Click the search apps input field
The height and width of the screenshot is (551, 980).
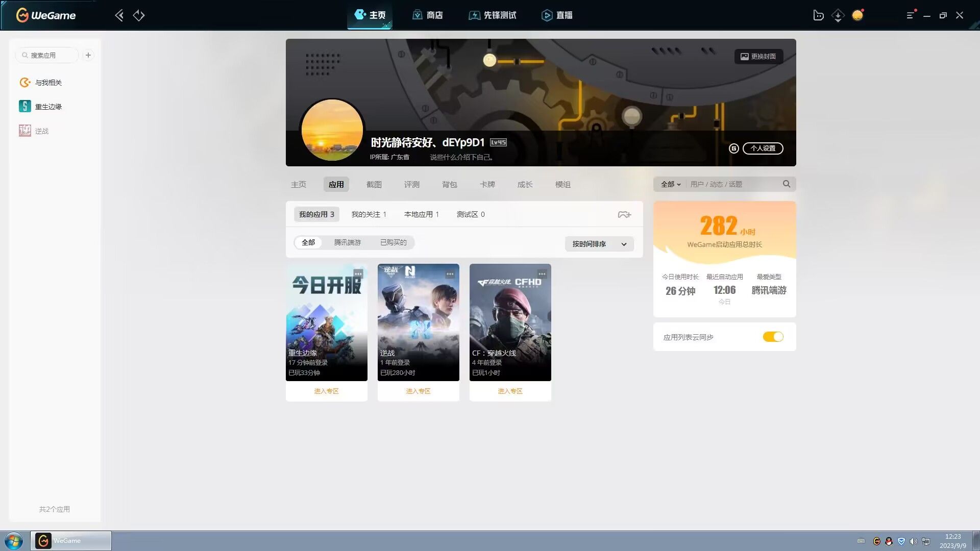pyautogui.click(x=47, y=55)
